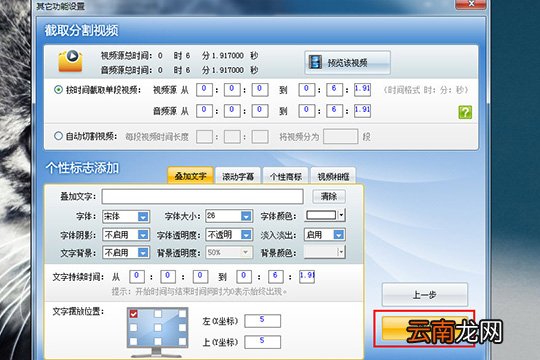The height and width of the screenshot is (360, 540).
Task: Check the bottom-left text position box
Action: (x=134, y=341)
